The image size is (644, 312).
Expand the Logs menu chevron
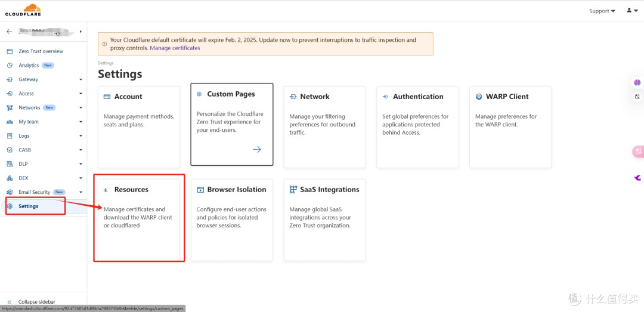pyautogui.click(x=81, y=136)
